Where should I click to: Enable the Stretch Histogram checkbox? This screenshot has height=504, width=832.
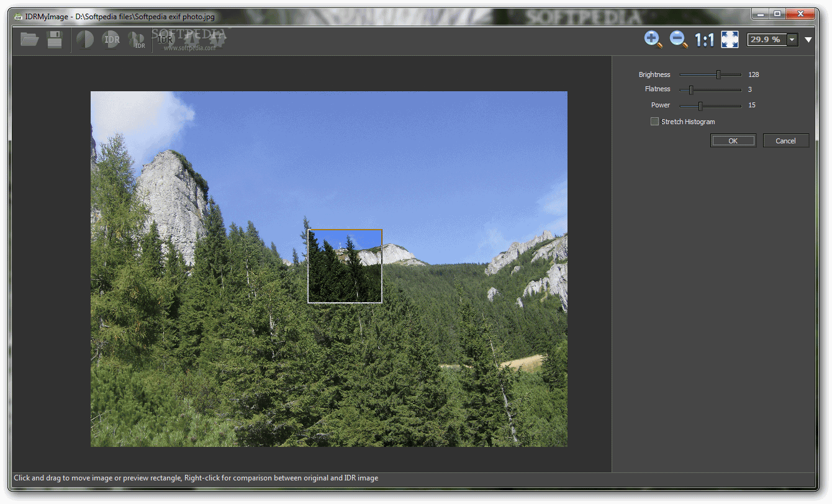[x=654, y=122]
